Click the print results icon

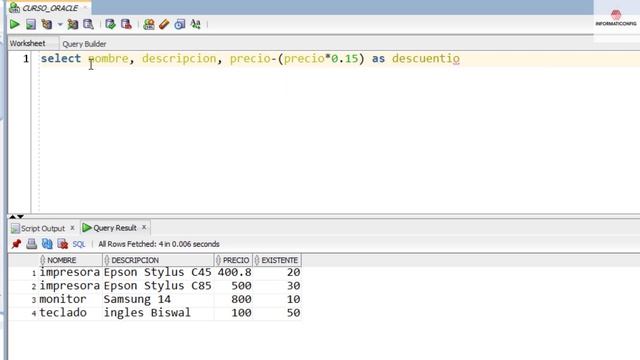click(31, 244)
